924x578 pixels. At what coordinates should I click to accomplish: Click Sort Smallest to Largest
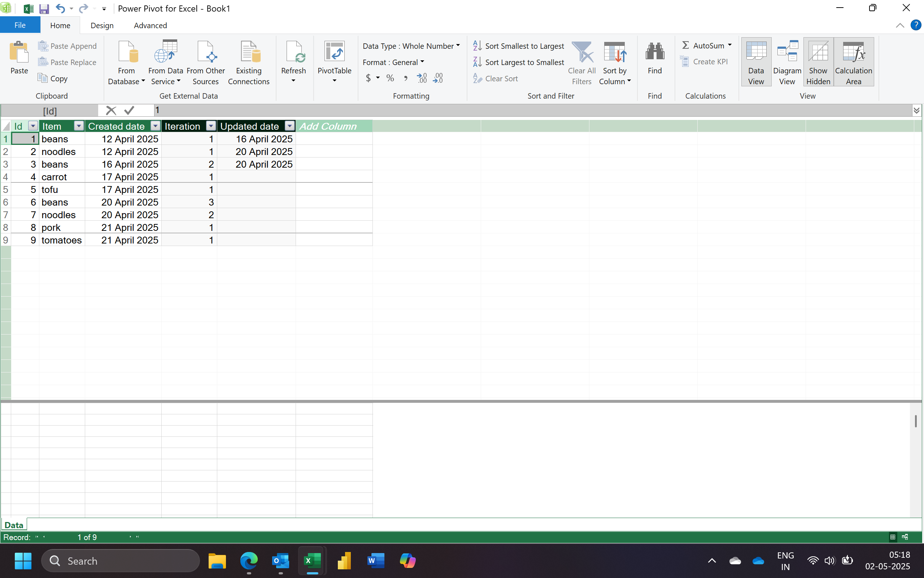click(518, 46)
